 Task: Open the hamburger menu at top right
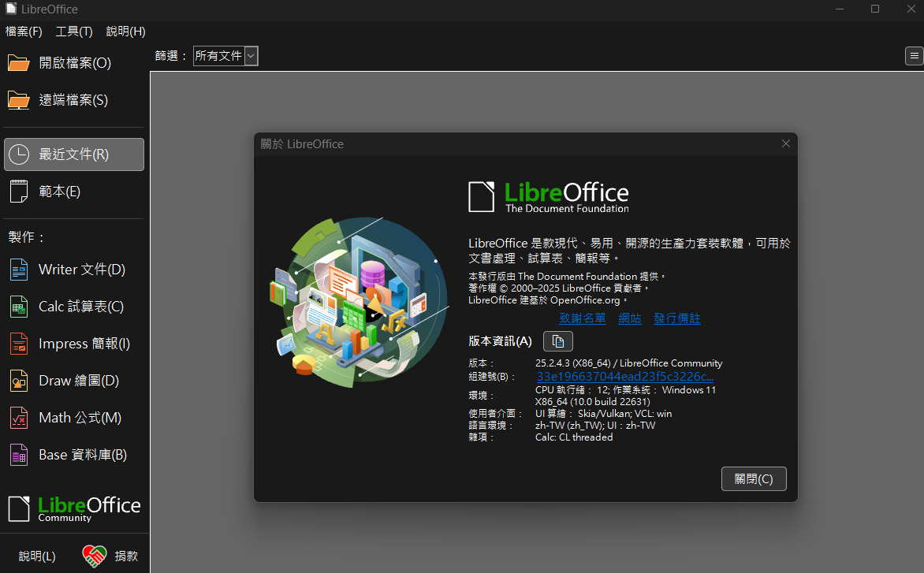click(914, 56)
